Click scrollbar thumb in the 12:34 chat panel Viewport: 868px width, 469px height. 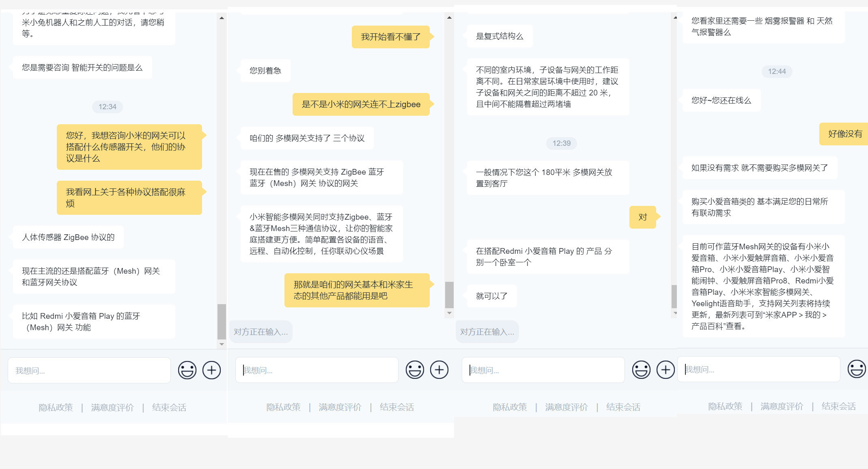(222, 322)
